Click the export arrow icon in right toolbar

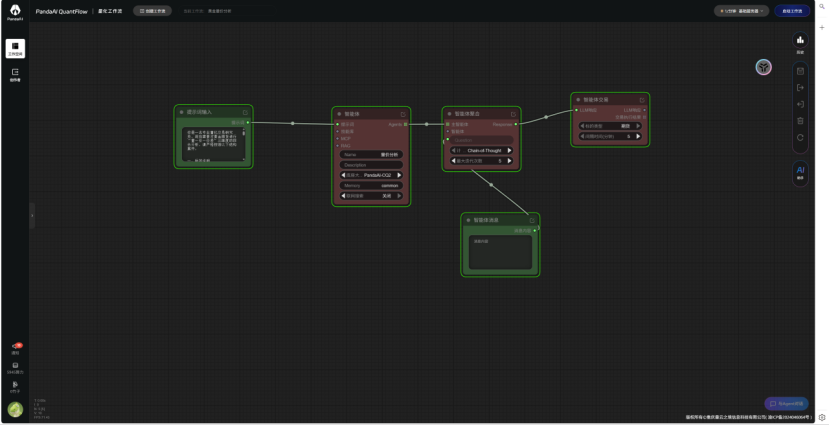coord(800,88)
